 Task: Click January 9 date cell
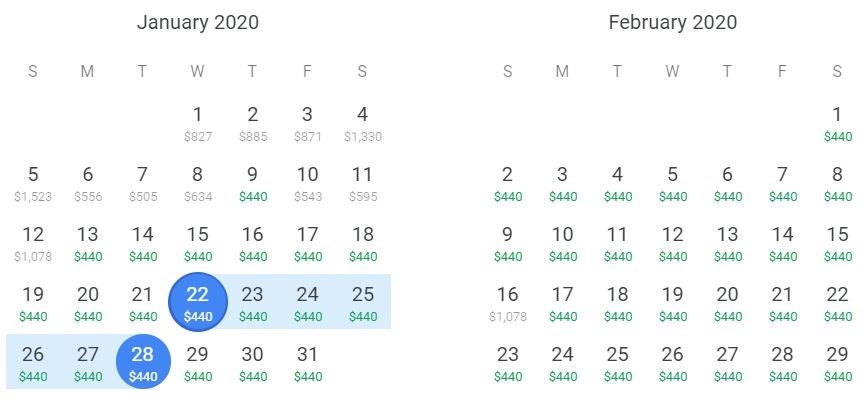253,183
